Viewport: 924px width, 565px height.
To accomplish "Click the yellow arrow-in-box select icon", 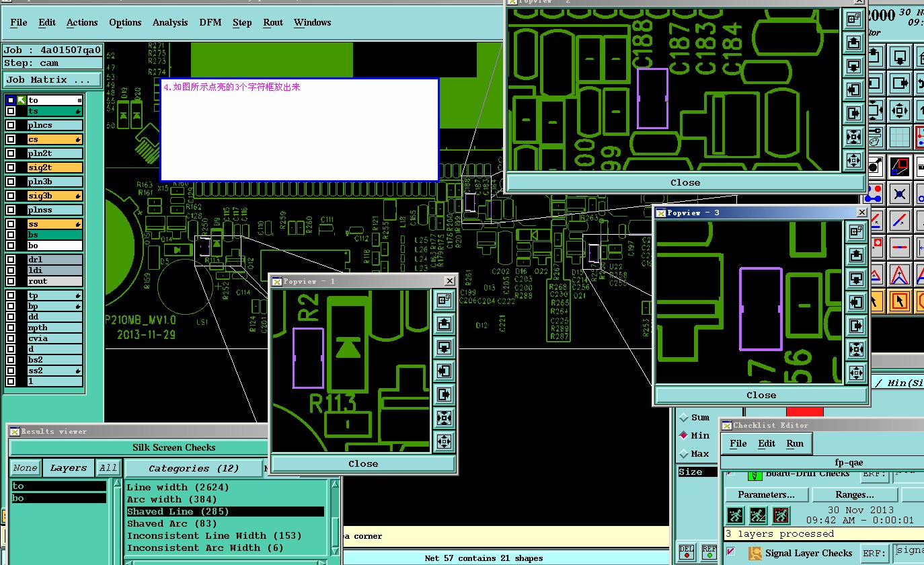I will [900, 301].
